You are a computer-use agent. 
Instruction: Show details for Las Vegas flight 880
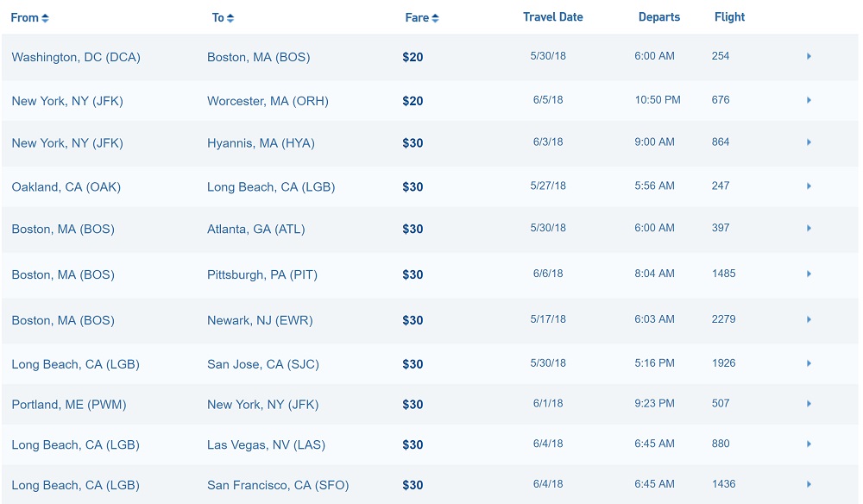tap(809, 444)
